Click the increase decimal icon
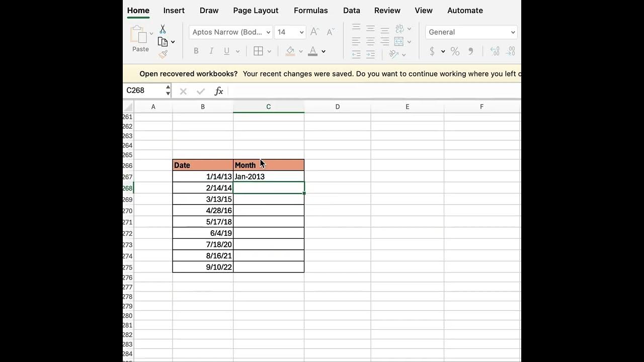The image size is (644, 362). point(495,51)
